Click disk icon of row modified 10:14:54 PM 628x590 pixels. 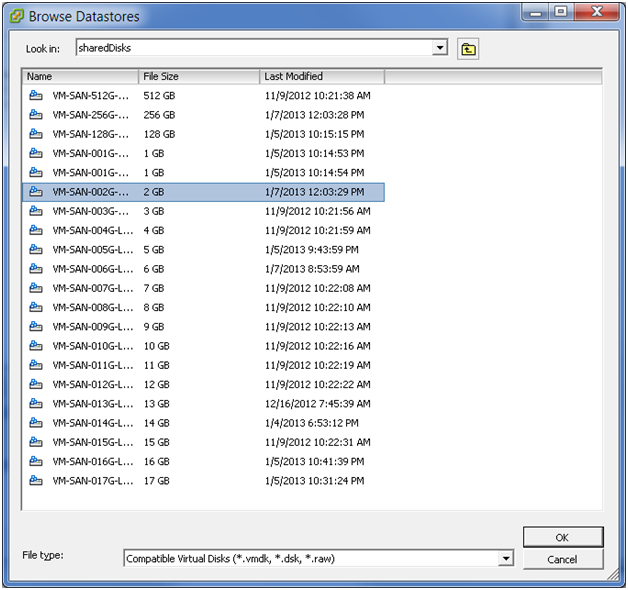click(36, 172)
